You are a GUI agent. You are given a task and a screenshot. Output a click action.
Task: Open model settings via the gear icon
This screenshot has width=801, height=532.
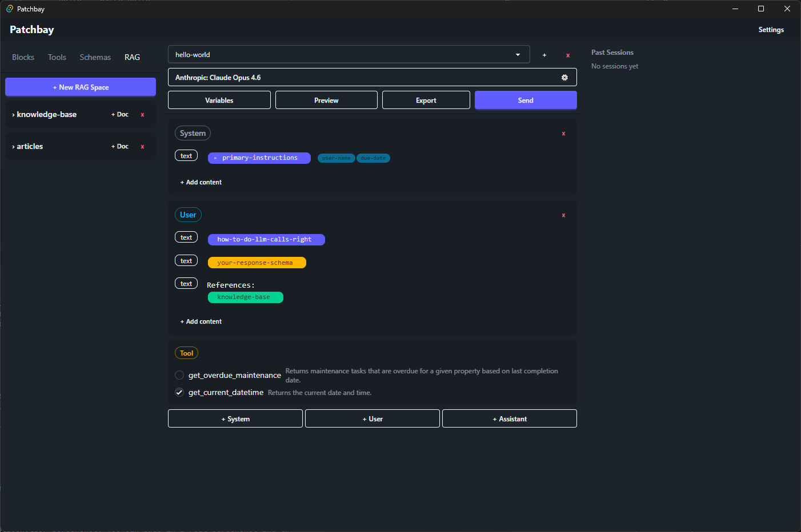pos(564,77)
